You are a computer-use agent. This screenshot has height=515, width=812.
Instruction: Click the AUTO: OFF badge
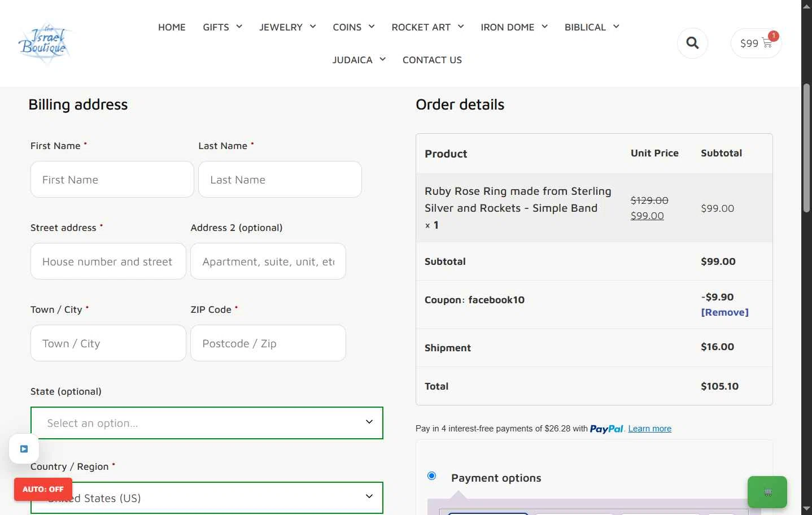tap(43, 489)
